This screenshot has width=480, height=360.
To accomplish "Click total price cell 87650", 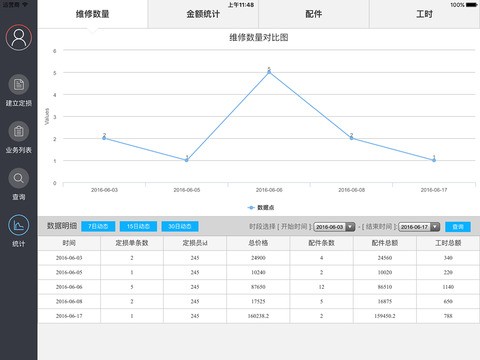I will (x=258, y=287).
